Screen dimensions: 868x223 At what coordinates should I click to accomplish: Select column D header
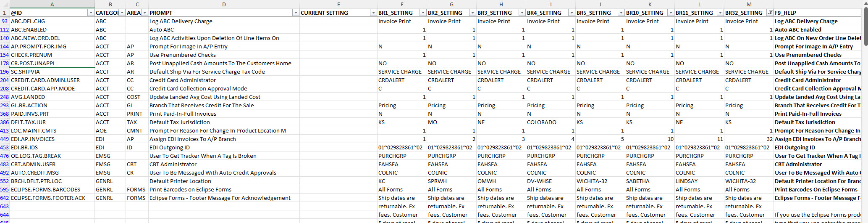(224, 4)
